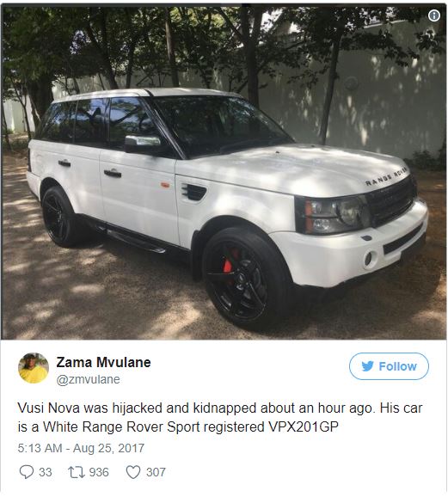
Task: Like the tweet with the heart icon
Action: pos(133,472)
